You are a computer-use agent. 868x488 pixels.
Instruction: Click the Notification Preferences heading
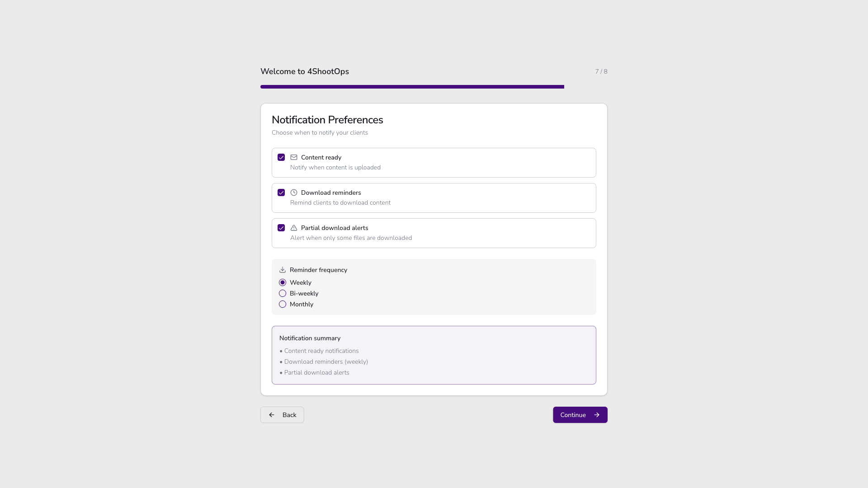pyautogui.click(x=327, y=120)
